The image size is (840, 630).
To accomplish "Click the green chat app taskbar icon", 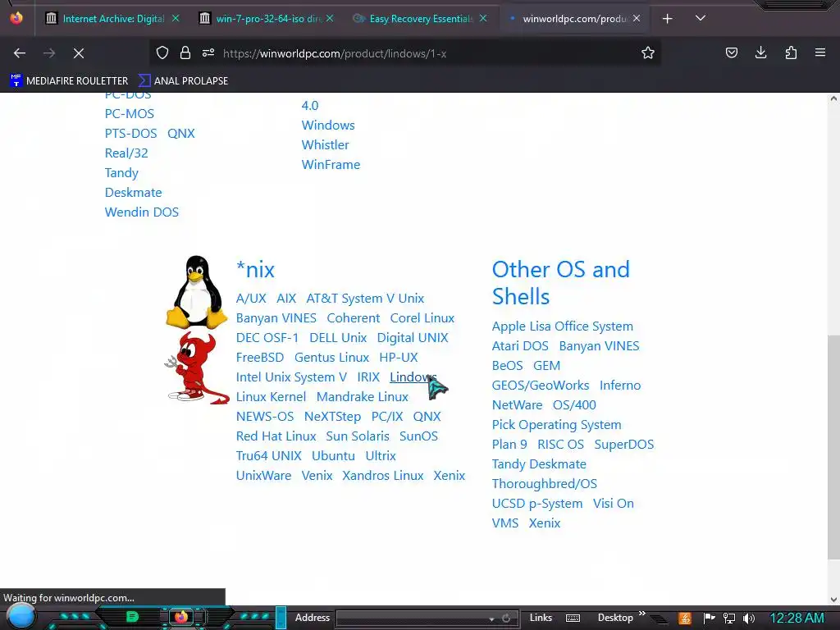I will pos(132,617).
